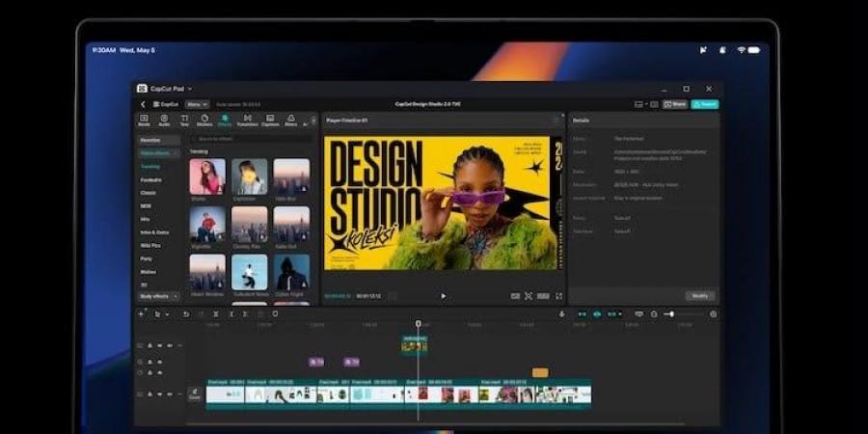Choose the pink woman effect thumbnail

207,176
